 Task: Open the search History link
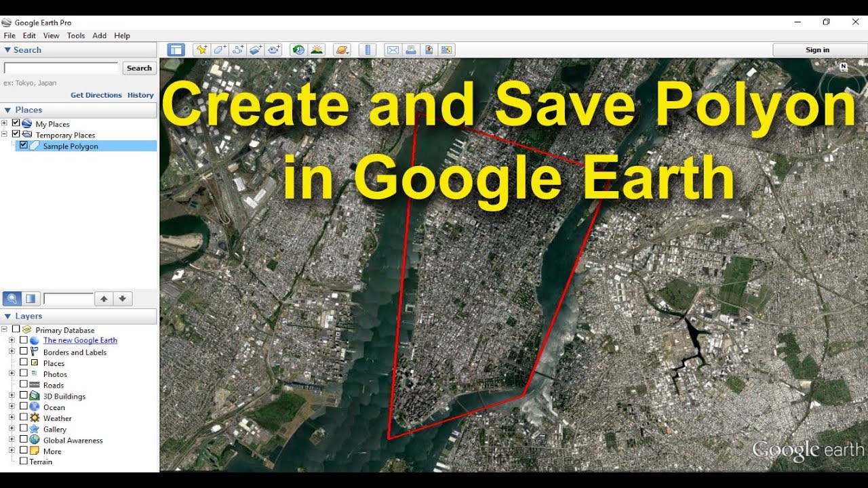pyautogui.click(x=140, y=95)
